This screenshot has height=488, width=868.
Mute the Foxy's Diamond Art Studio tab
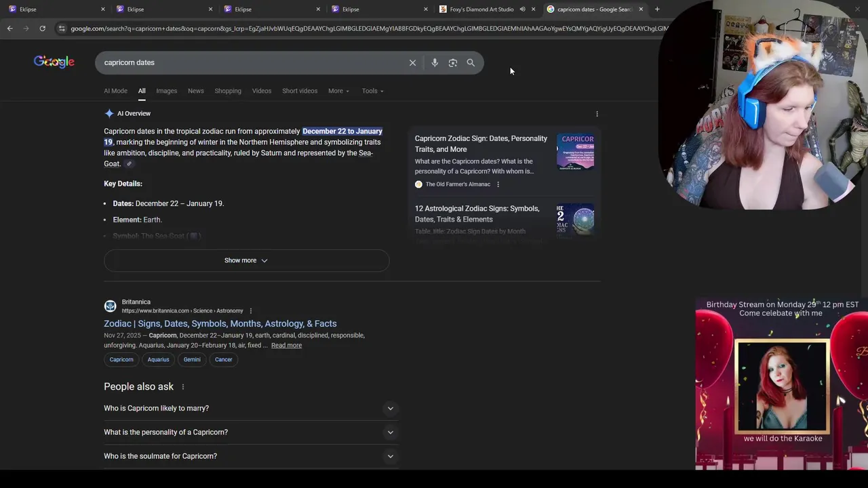pos(522,9)
